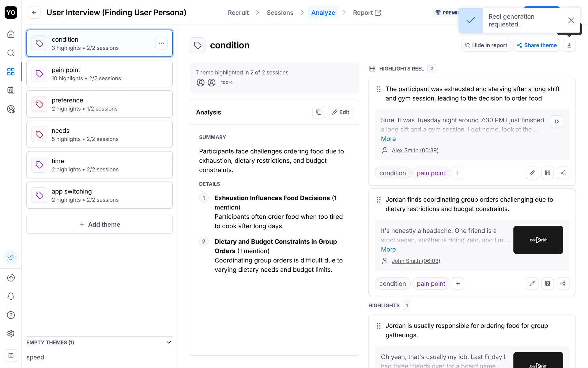Open the help question mark icon

pyautogui.click(x=11, y=315)
